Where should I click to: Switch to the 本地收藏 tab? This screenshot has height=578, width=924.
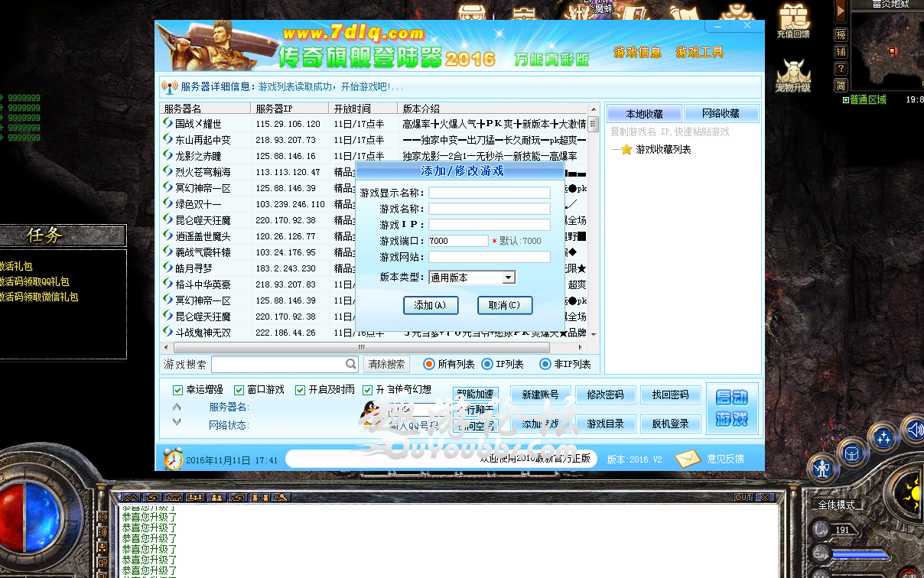(645, 114)
